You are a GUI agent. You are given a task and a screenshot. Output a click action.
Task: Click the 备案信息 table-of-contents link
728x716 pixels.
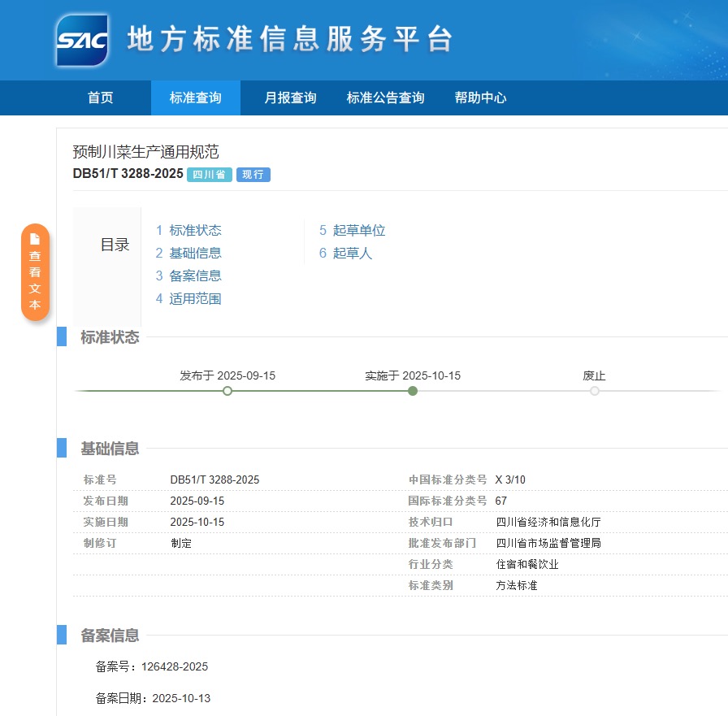(x=195, y=276)
